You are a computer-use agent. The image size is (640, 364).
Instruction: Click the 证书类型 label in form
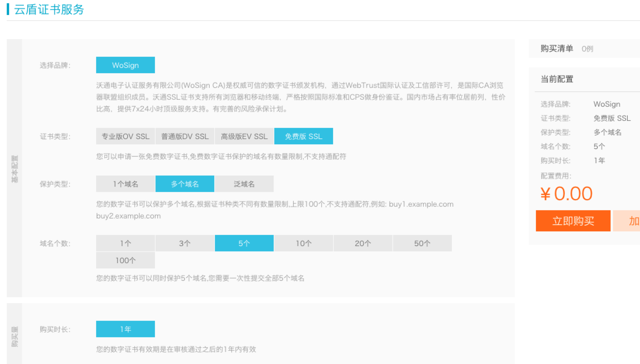tap(55, 136)
